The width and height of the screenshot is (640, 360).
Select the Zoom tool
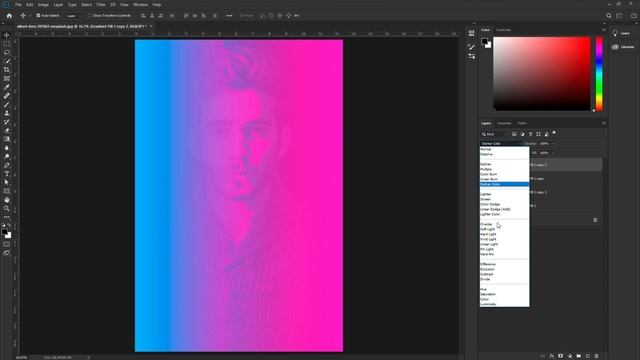[x=7, y=209]
